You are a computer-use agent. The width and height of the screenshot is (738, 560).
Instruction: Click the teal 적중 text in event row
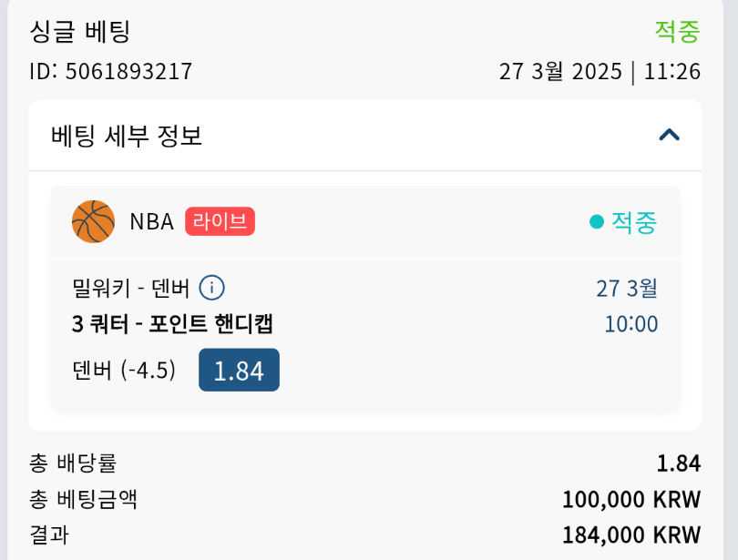[x=633, y=221]
